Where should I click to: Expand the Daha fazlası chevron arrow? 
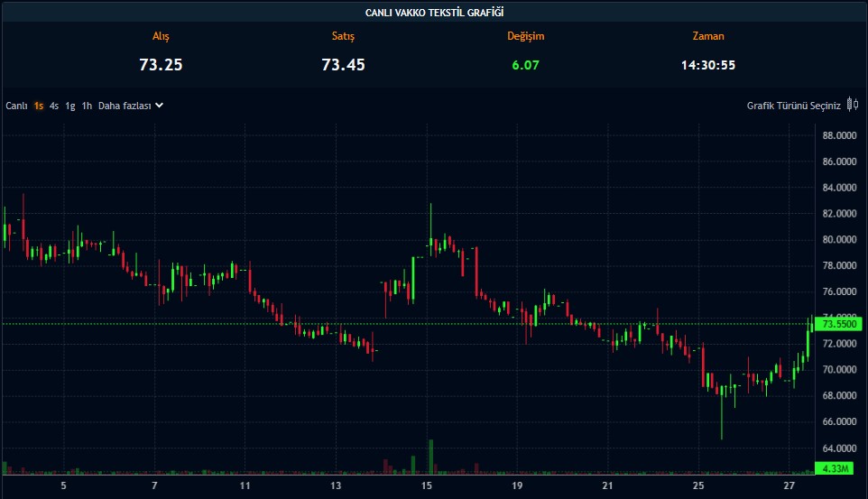coord(159,105)
